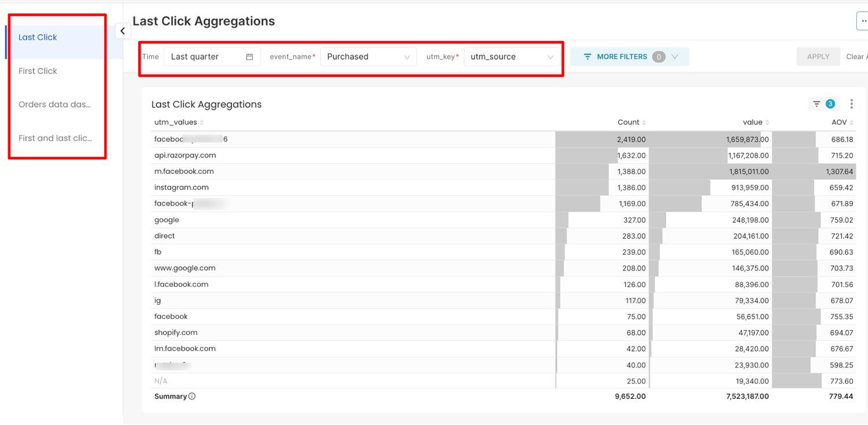Sort by the value column arrows
The height and width of the screenshot is (425, 868).
point(767,123)
